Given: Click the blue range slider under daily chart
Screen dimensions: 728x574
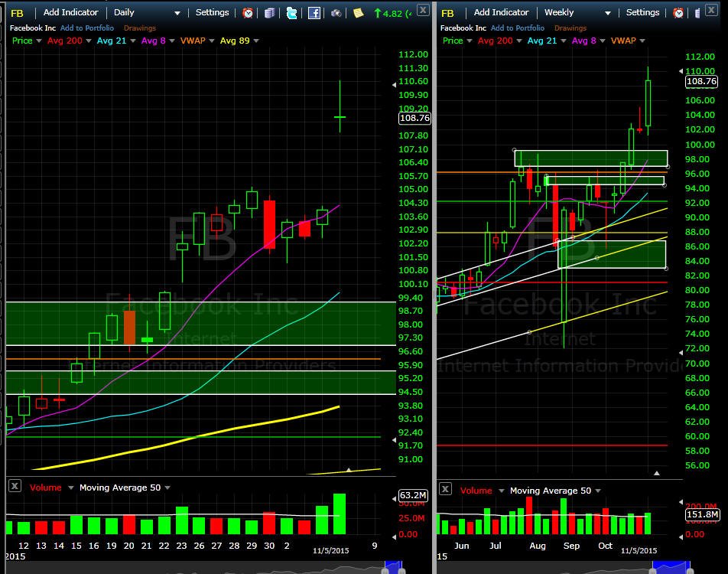Looking at the screenshot, I should point(393,567).
